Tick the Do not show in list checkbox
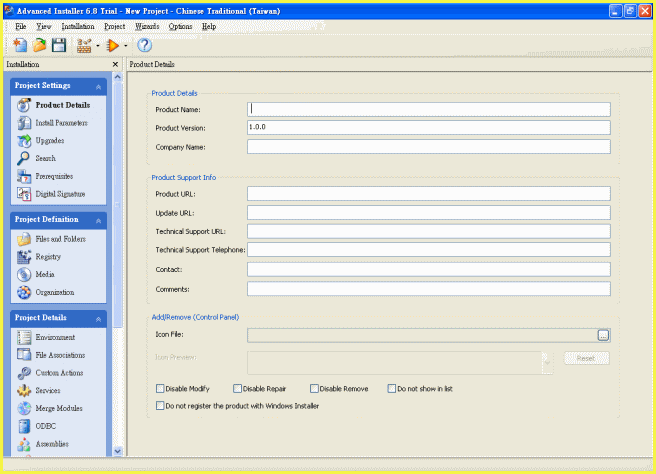656x474 pixels. pos(392,388)
